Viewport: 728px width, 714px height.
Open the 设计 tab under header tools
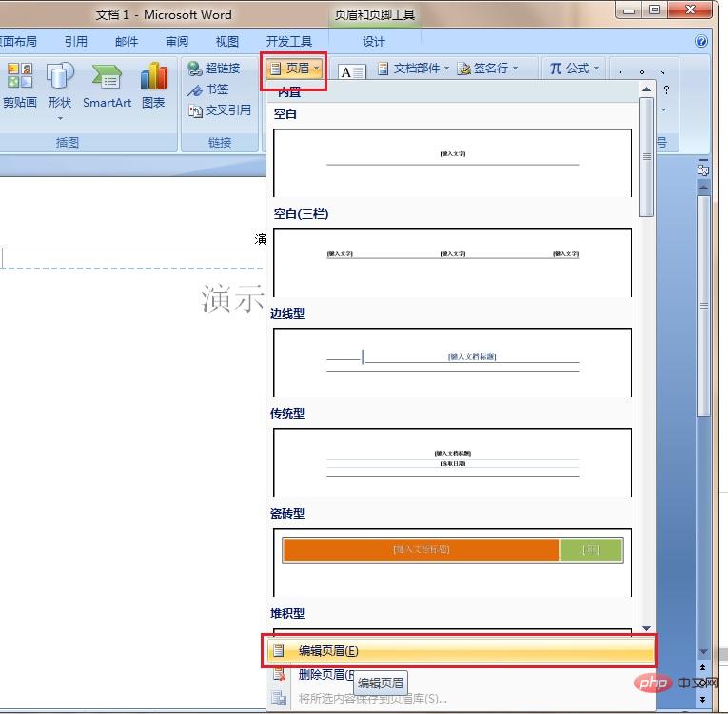[374, 42]
